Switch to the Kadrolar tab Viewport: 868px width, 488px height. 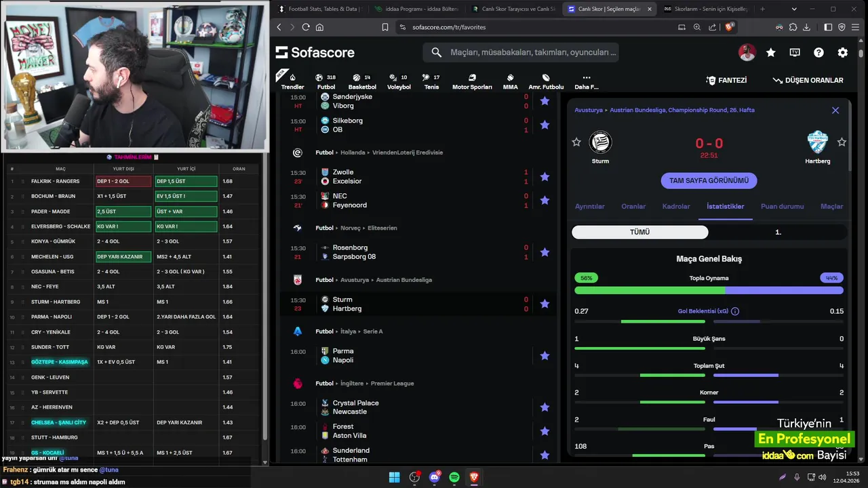[676, 207]
